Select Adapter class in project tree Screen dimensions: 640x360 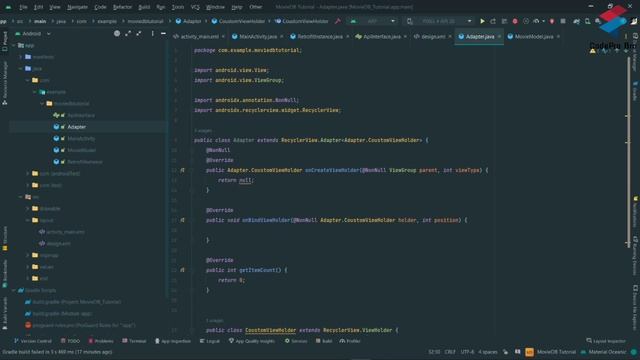[76, 127]
